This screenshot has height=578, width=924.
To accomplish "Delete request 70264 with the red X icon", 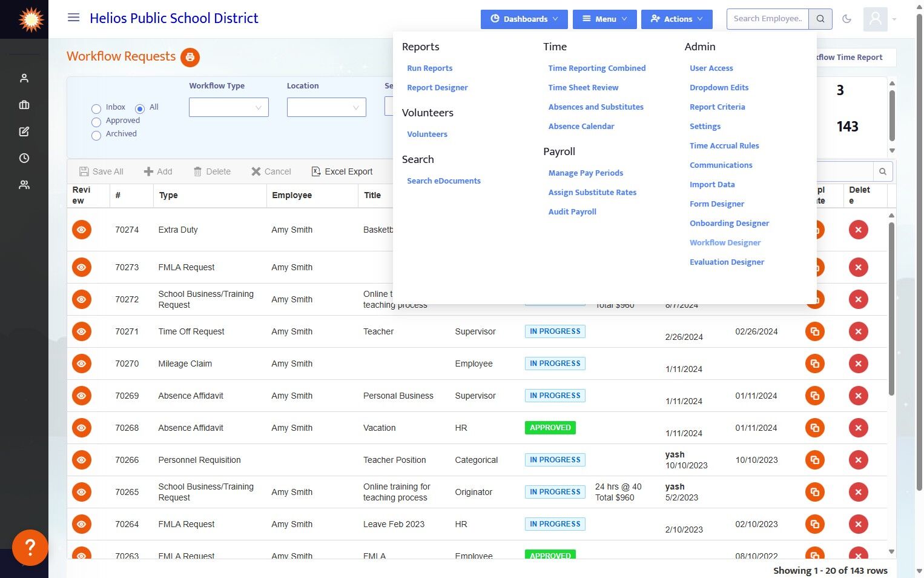I will click(859, 524).
